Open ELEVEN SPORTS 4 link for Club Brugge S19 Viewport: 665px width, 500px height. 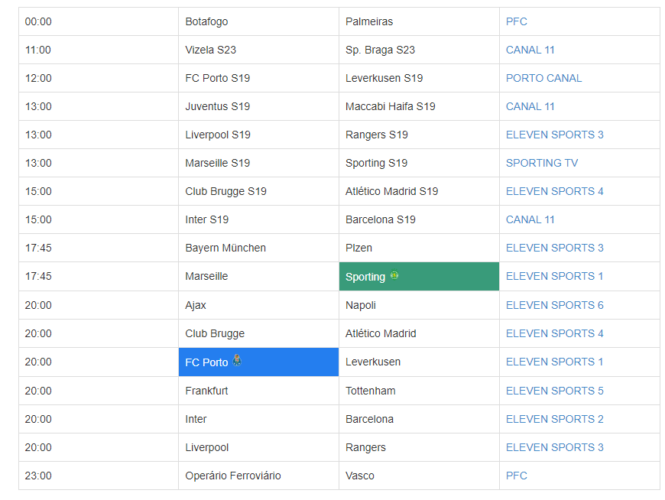click(x=554, y=191)
